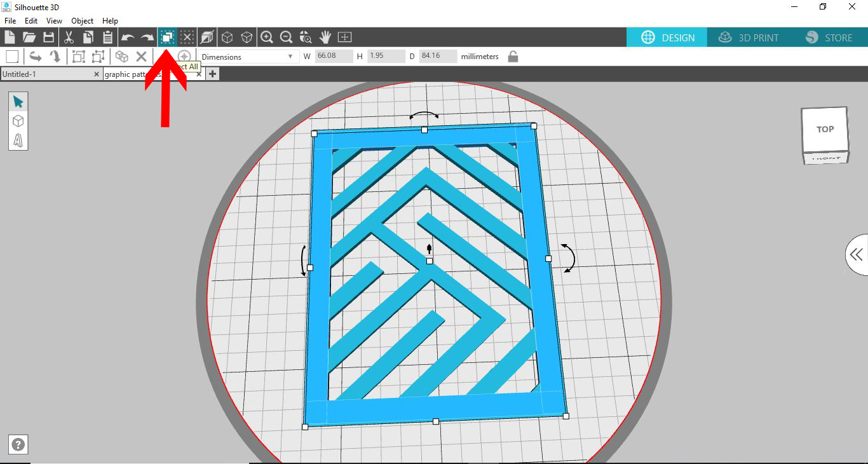Open help via the question mark button
This screenshot has width=868, height=464.
pos(18,445)
